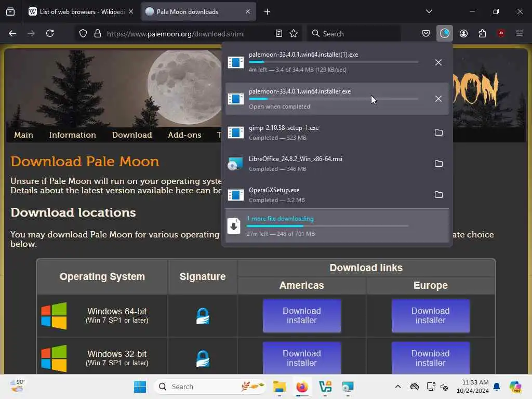Open the Information menu item
This screenshot has height=399, width=532.
73,135
